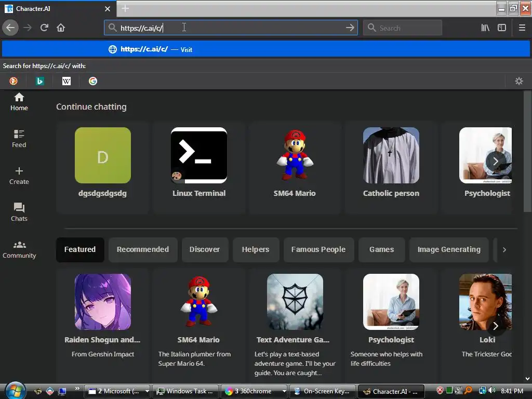The height and width of the screenshot is (399, 532).
Task: Open the hamburger application menu
Action: [522, 28]
